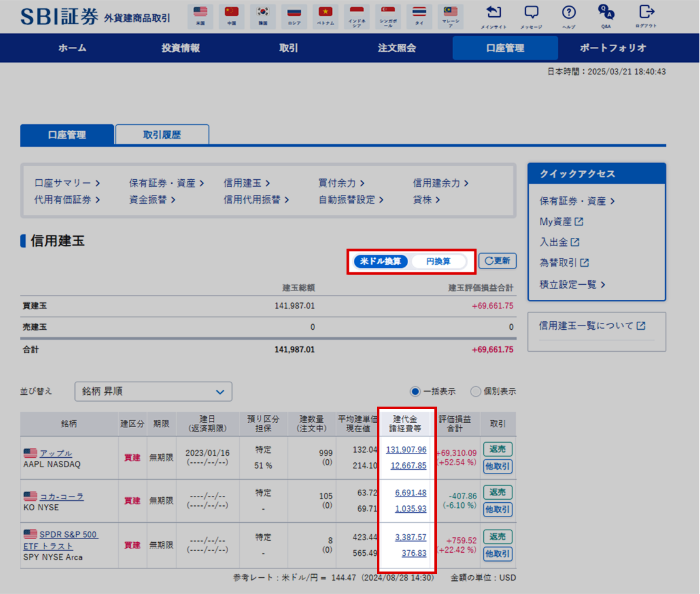Screen dimensions: 700x594
Task: Click 返売 for コカ-コーラ row
Action: coord(497,492)
